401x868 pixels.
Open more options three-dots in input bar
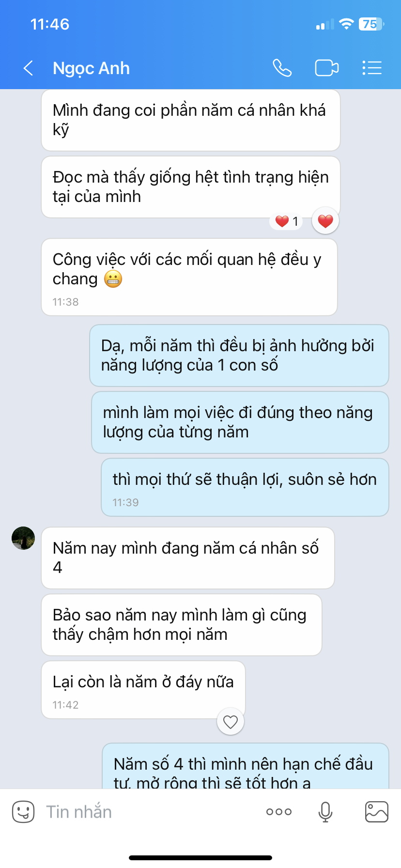[x=279, y=812]
